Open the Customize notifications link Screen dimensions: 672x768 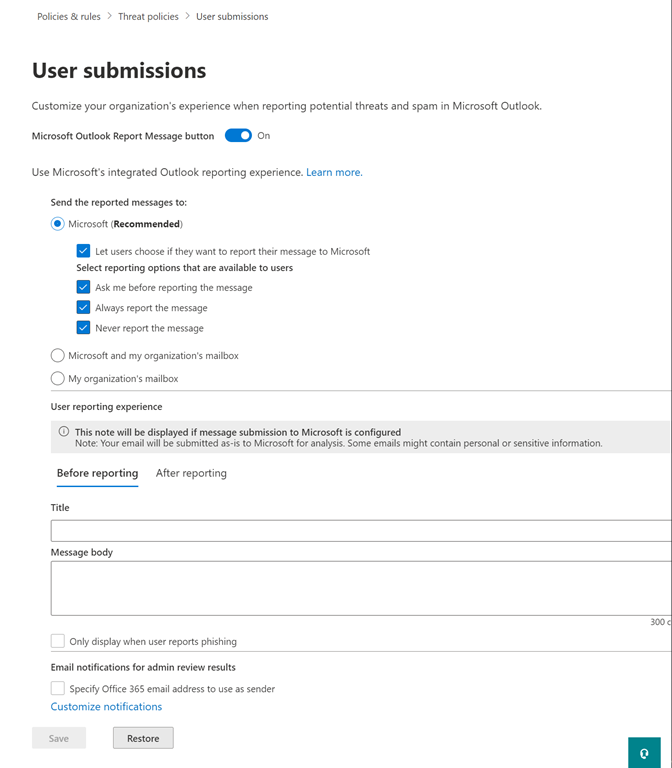coord(106,706)
